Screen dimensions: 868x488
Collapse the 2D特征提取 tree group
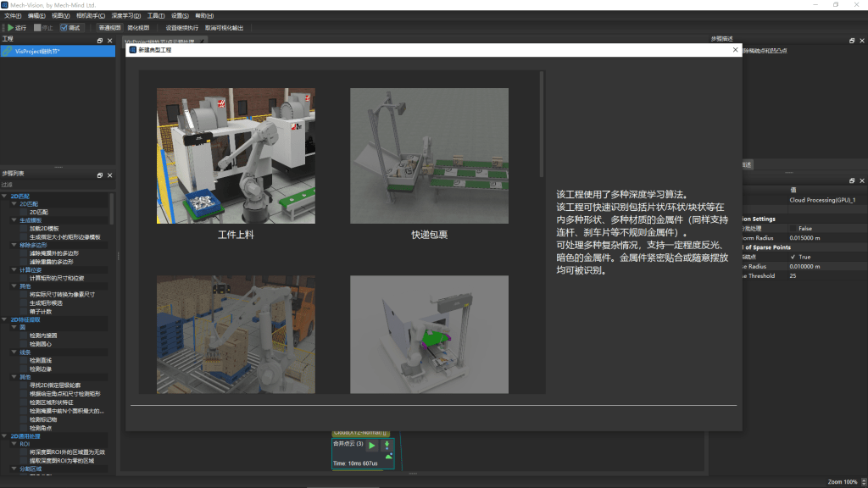click(x=6, y=319)
